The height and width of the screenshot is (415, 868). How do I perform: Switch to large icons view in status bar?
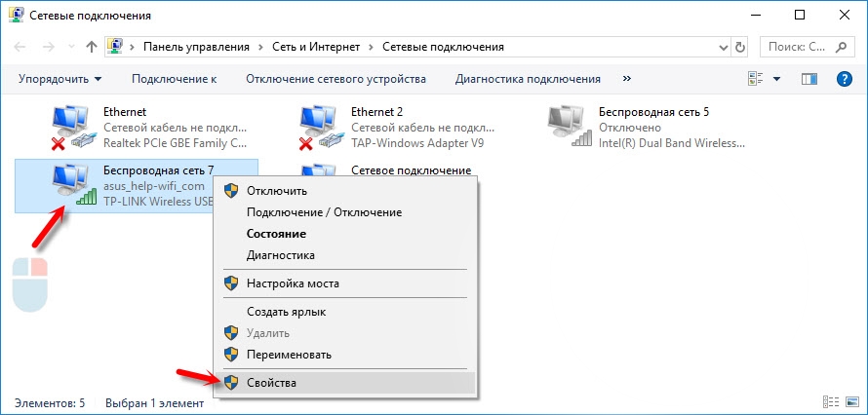point(849,402)
